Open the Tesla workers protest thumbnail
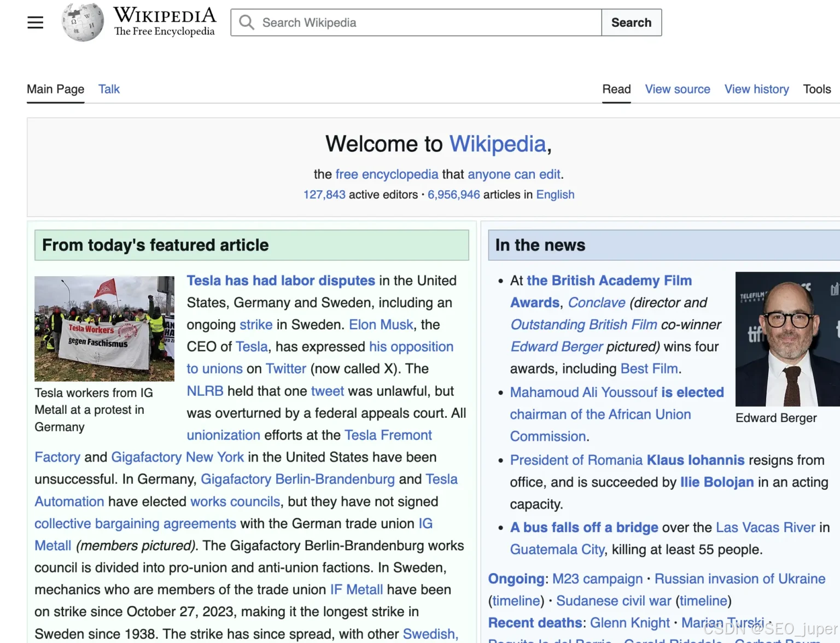 [104, 329]
